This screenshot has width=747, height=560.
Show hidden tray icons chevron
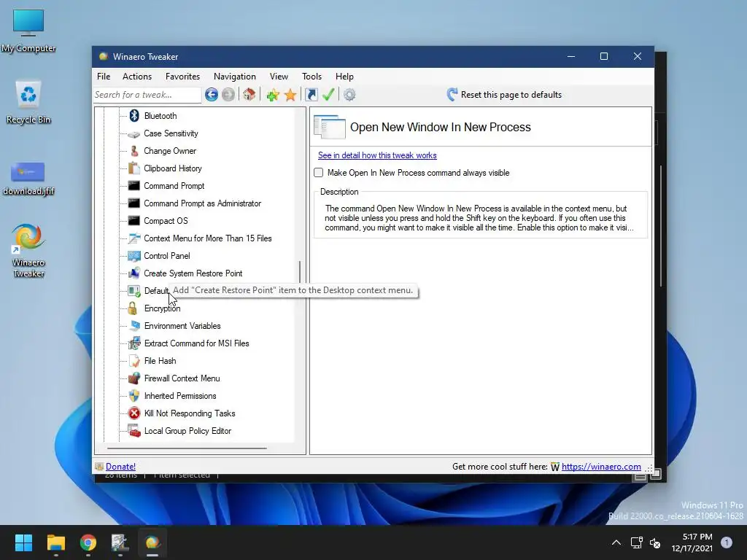[616, 542]
